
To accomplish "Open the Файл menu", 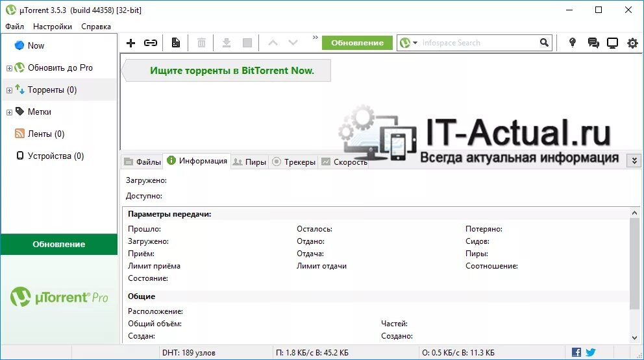I will click(15, 27).
